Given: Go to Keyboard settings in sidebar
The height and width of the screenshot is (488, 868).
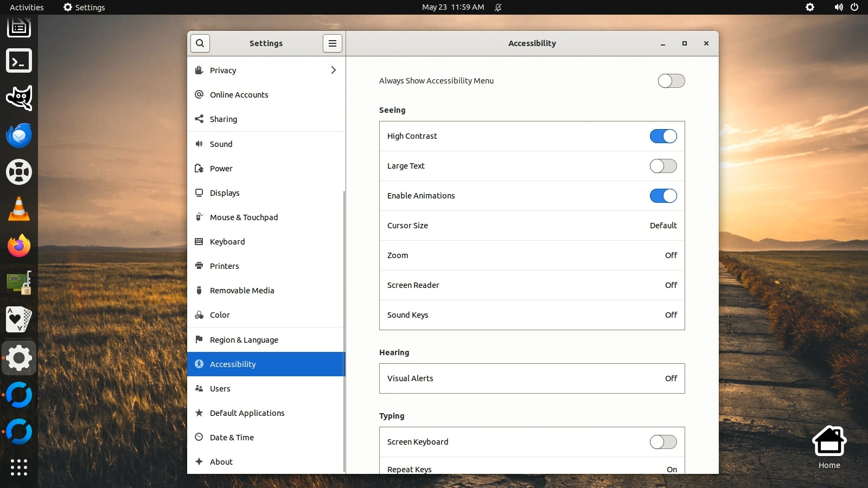Looking at the screenshot, I should (227, 242).
